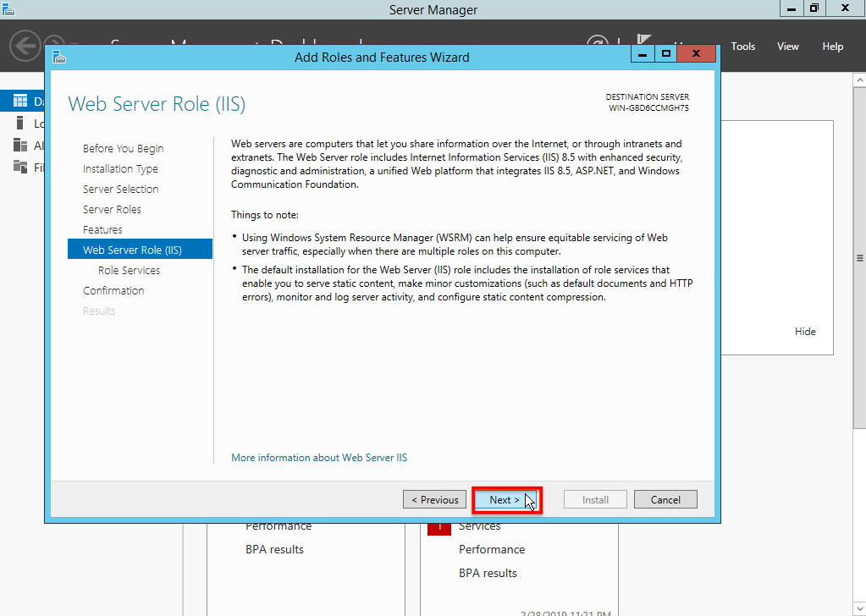866x616 pixels.
Task: Open the View menu in Server Manager
Action: (787, 47)
